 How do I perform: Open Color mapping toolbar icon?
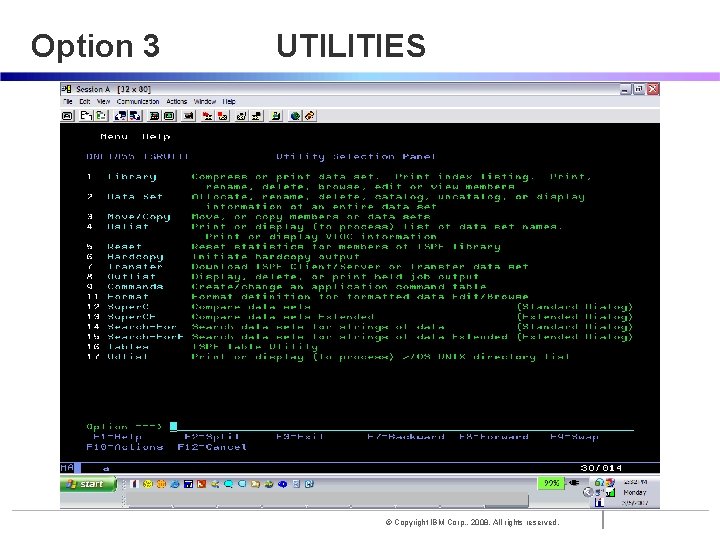169,116
